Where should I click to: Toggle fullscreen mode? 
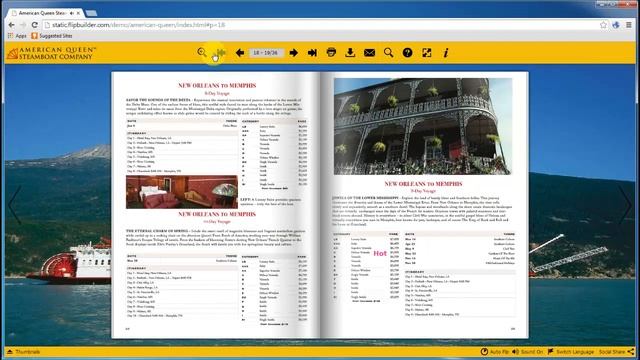coord(427,53)
